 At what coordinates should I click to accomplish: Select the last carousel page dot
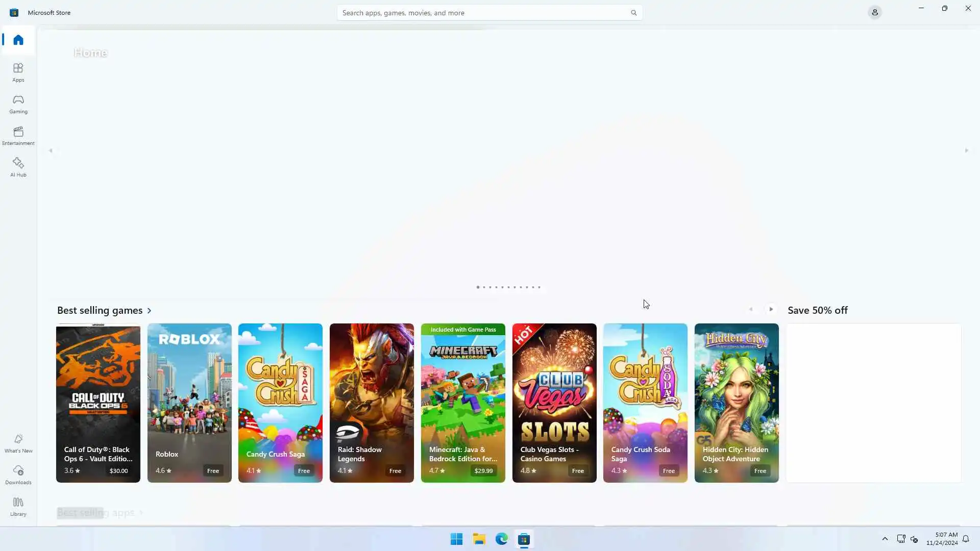pos(539,287)
